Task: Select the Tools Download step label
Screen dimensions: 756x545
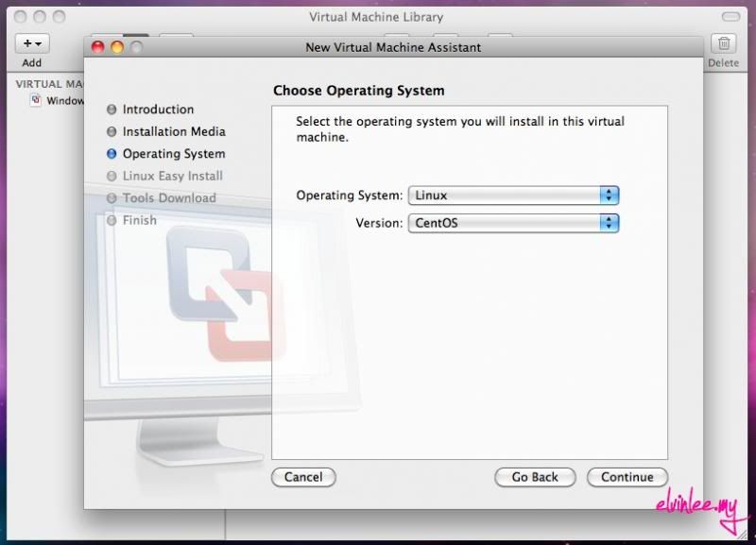Action: point(169,198)
